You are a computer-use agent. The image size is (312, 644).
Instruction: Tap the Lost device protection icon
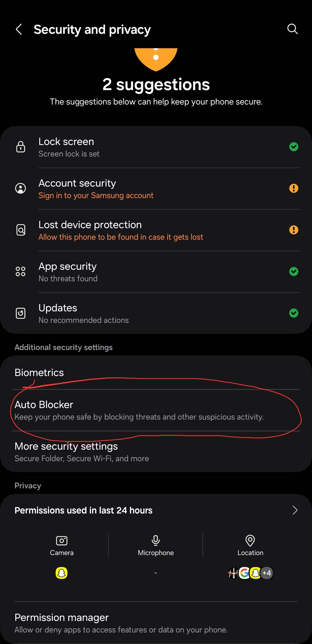[21, 230]
